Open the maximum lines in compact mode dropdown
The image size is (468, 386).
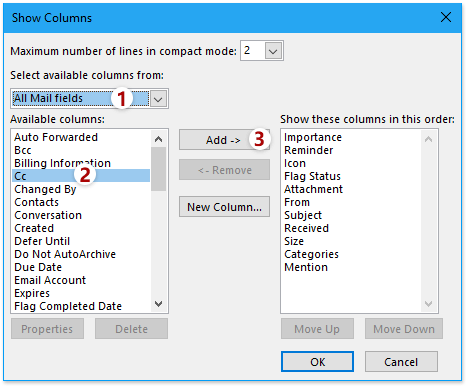(273, 51)
